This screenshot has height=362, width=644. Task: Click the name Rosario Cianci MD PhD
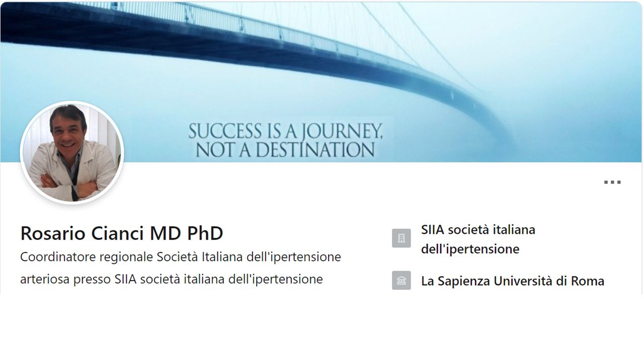(x=122, y=233)
